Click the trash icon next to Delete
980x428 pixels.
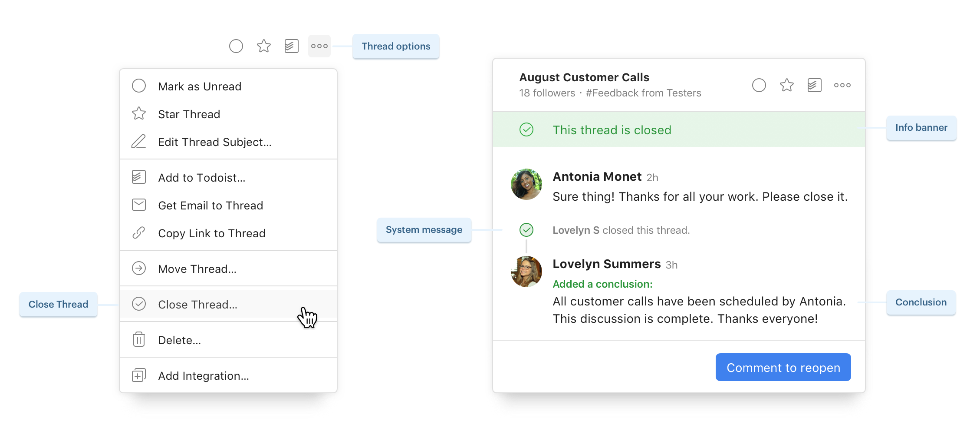pyautogui.click(x=139, y=340)
